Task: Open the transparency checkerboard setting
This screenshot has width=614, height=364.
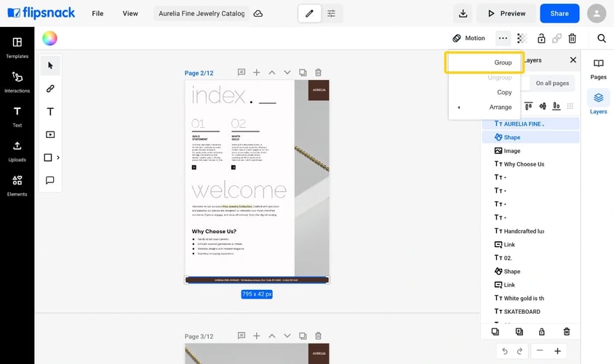Action: point(522,38)
